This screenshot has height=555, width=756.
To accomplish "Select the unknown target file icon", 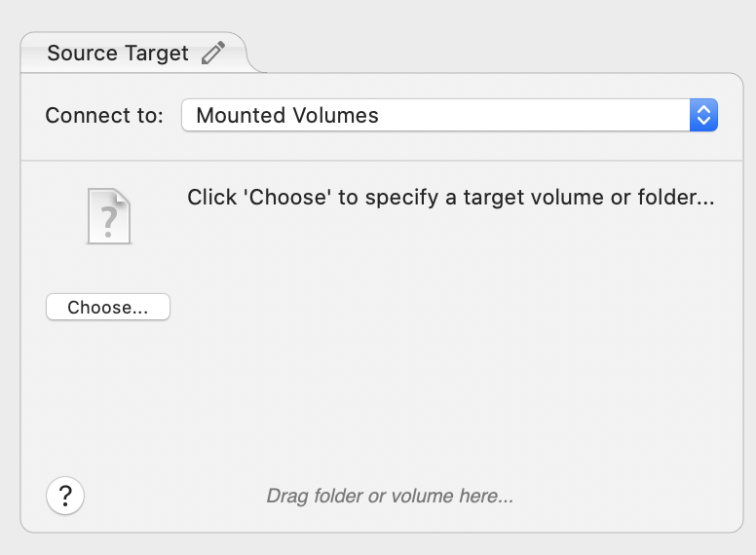I will pyautogui.click(x=109, y=216).
